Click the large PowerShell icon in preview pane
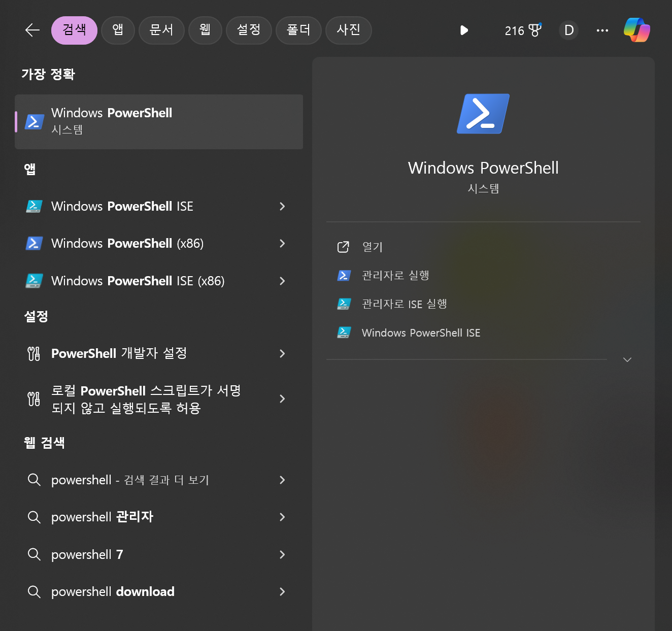 pos(483,114)
